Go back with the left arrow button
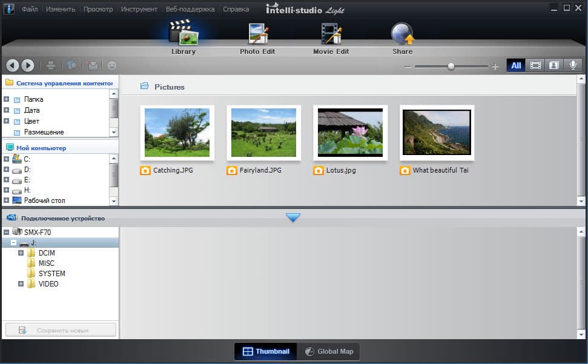 coord(12,65)
